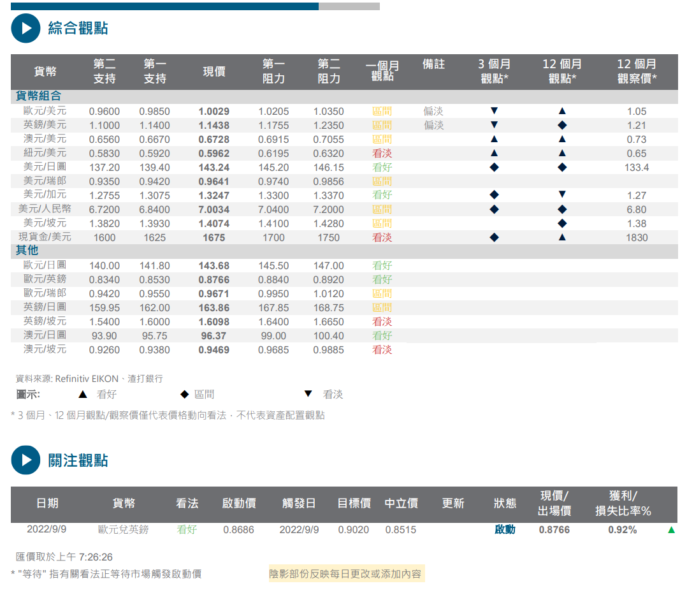Click the legend diamond icon for 區間
Viewport: 680px width, 616px height.
click(184, 395)
